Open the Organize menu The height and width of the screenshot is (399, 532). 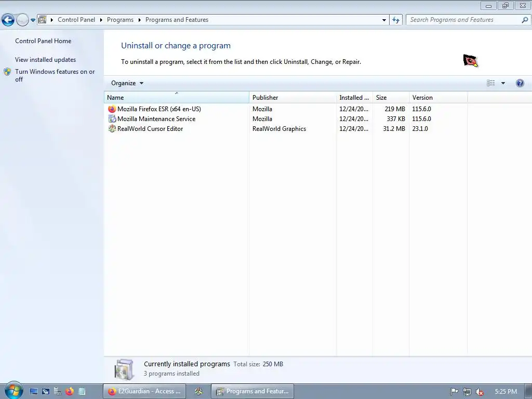tap(127, 83)
